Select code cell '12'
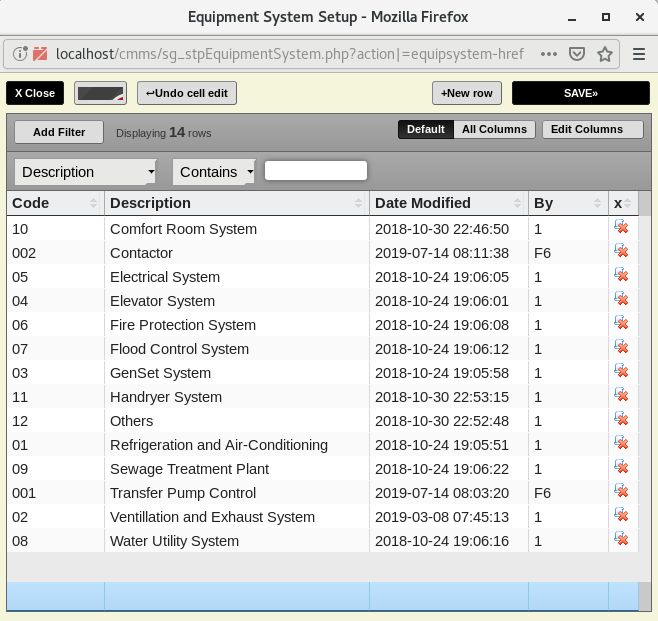This screenshot has width=658, height=621. (x=55, y=420)
